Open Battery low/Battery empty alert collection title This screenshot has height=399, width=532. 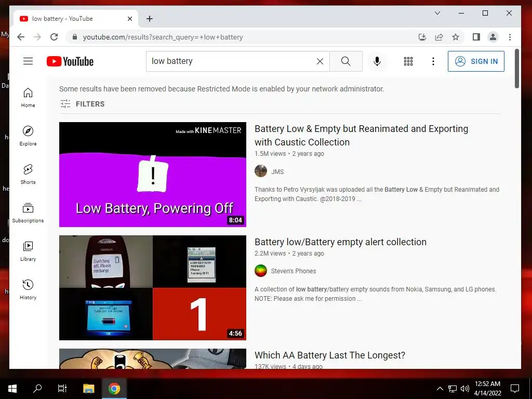click(340, 242)
